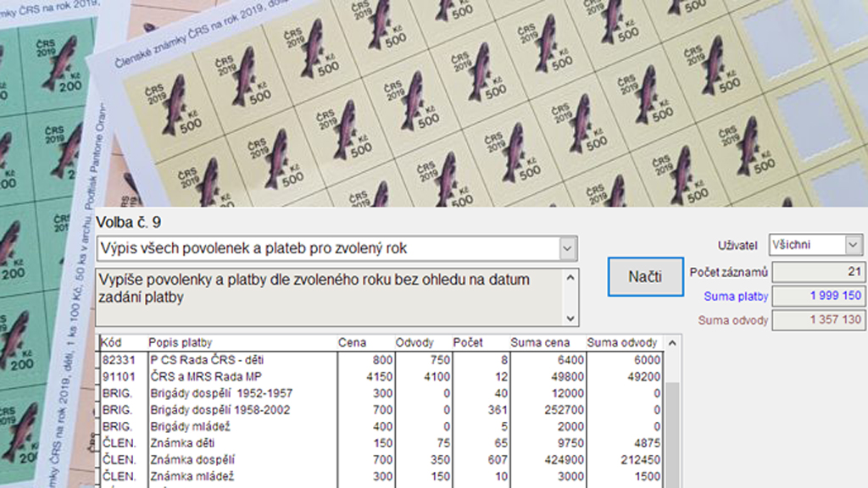Click the Suma cena column header
This screenshot has width=868, height=488.
coord(540,342)
